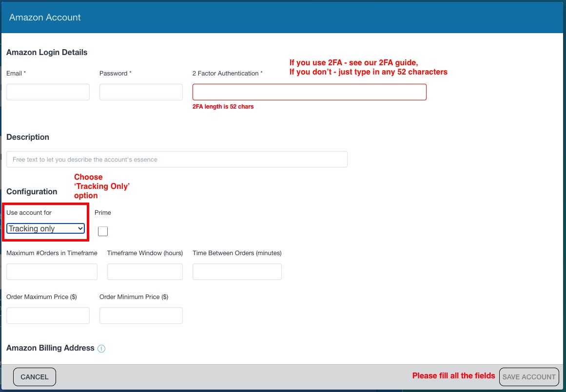The image size is (566, 392).
Task: Click the SAVE ACCOUNT button
Action: click(x=529, y=377)
